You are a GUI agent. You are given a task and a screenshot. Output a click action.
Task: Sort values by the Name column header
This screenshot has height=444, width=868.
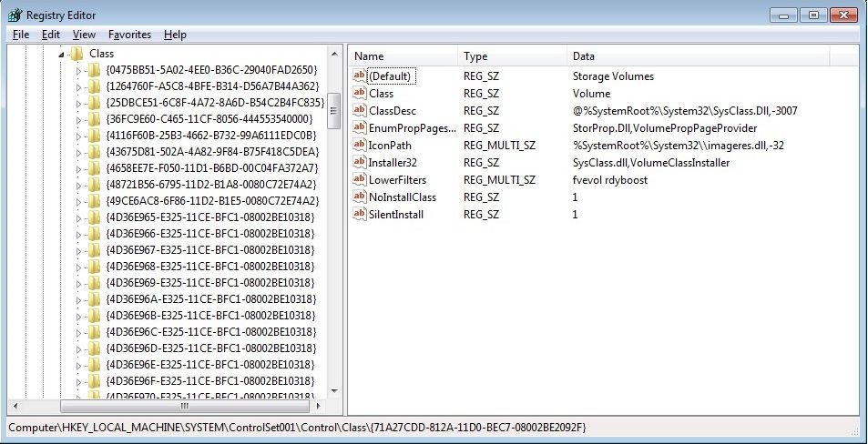[x=404, y=55]
